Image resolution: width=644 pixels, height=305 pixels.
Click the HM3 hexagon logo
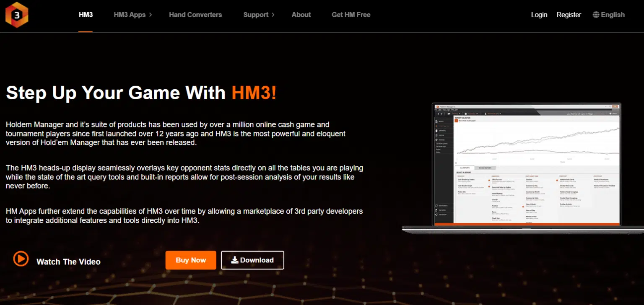(x=16, y=15)
